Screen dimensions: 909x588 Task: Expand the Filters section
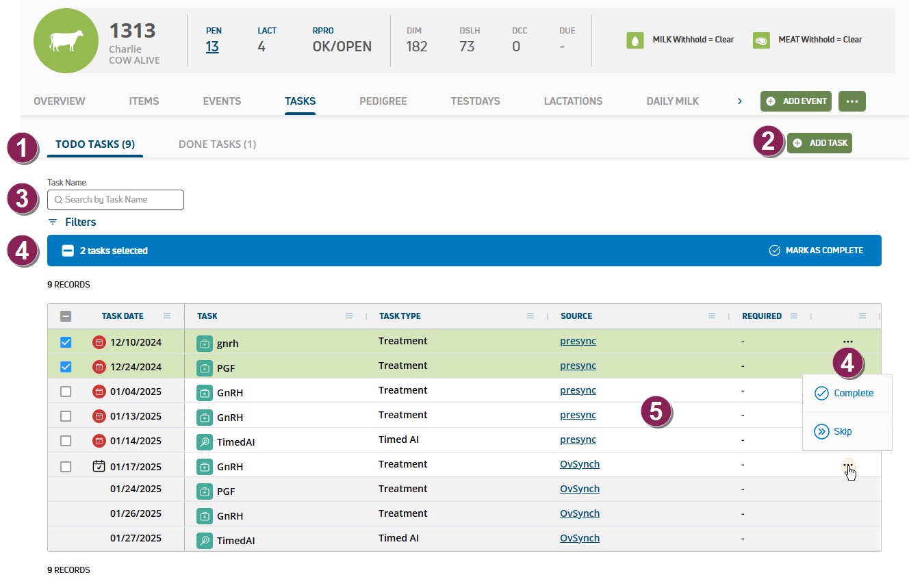pos(72,222)
